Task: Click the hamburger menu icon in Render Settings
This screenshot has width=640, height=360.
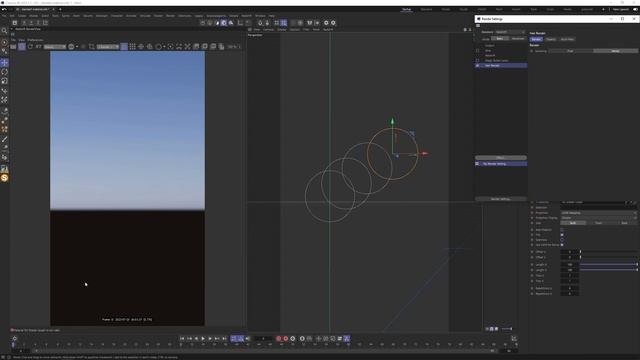Action: (478, 26)
